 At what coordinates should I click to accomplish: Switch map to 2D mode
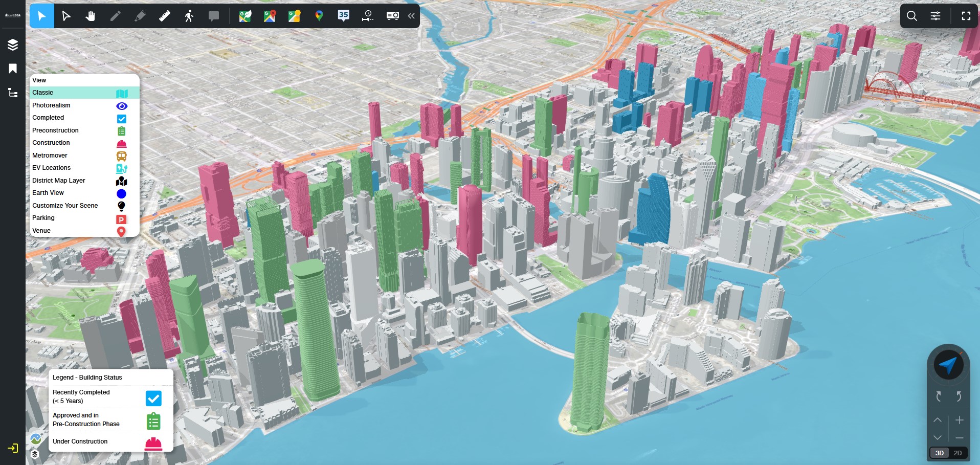pos(957,453)
